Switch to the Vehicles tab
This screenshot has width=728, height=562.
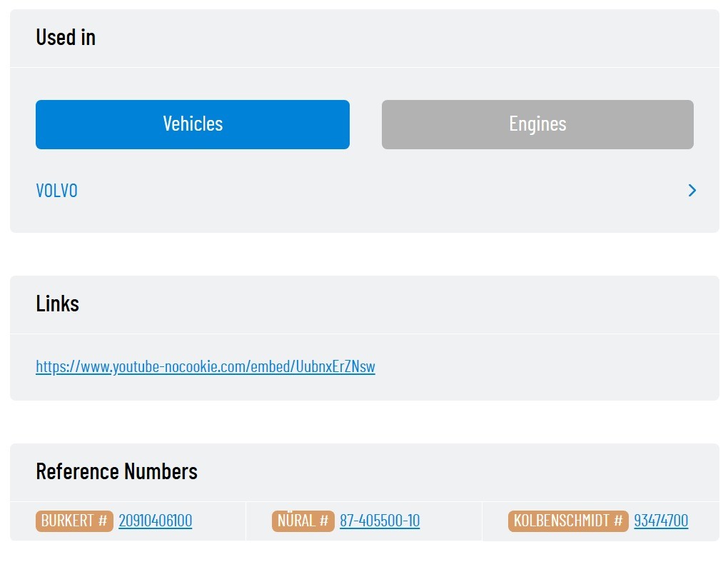[x=193, y=124]
